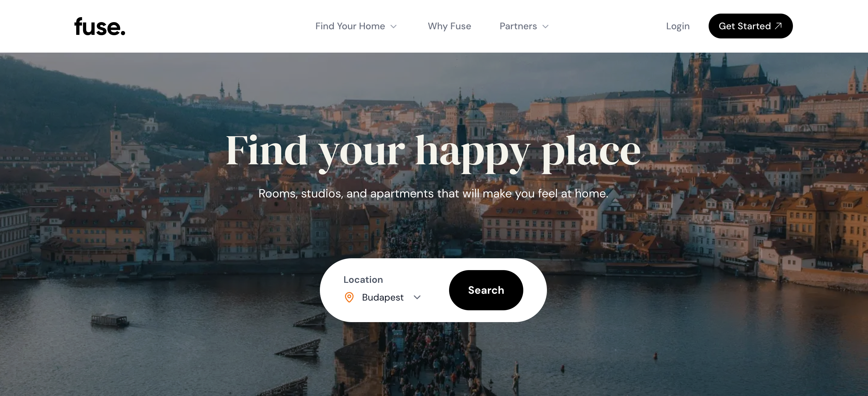This screenshot has height=396, width=868.
Task: Click the diagonal arrow icon in Get Started
Action: [x=778, y=26]
